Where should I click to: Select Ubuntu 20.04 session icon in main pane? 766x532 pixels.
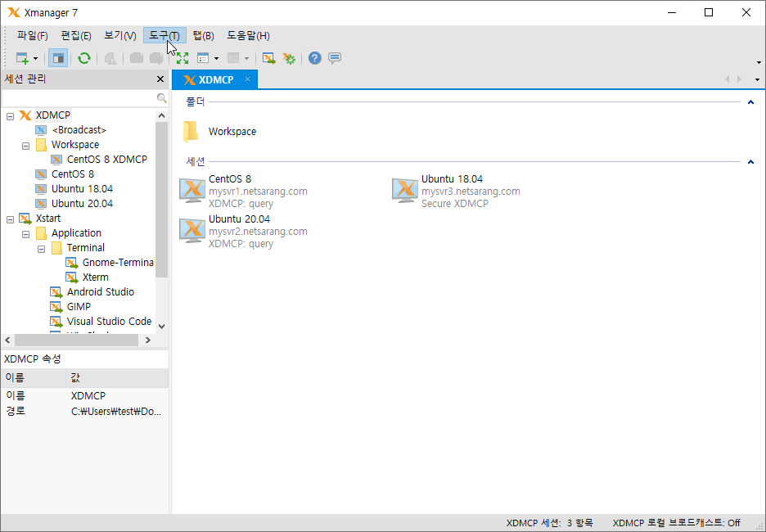pyautogui.click(x=192, y=231)
